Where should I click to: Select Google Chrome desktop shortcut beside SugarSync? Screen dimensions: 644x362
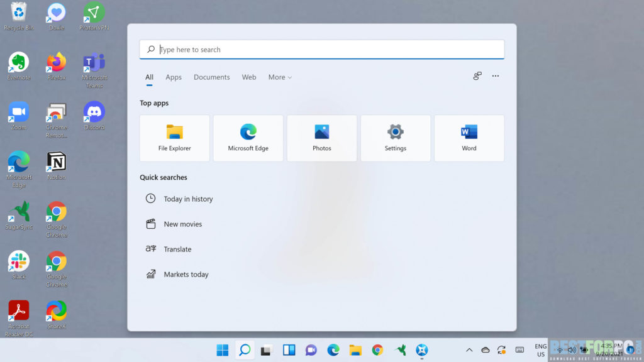pos(56,219)
